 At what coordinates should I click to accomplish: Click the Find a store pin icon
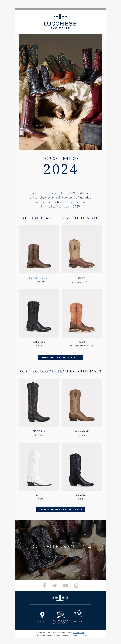[42, 615]
